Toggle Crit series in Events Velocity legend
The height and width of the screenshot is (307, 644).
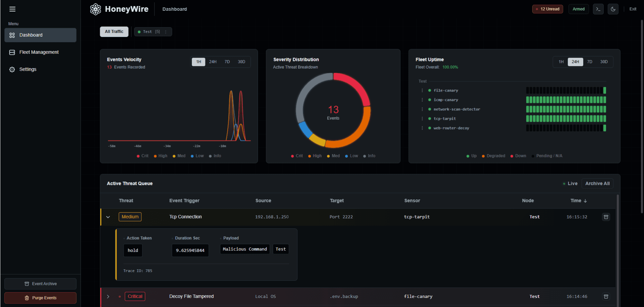point(142,156)
